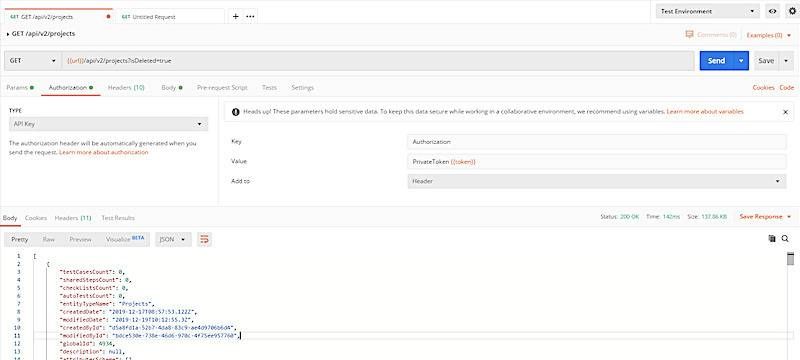This screenshot has width=800, height=360.
Task: Click the Comments icon
Action: pyautogui.click(x=689, y=35)
